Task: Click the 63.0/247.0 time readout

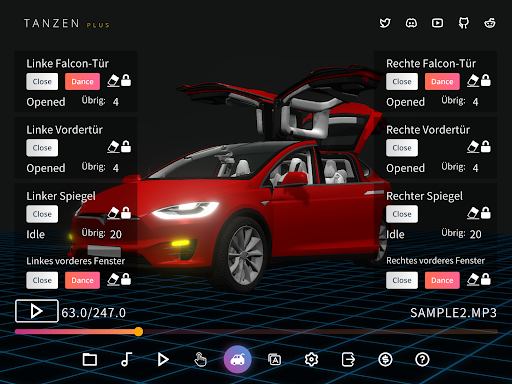Action: pyautogui.click(x=93, y=313)
